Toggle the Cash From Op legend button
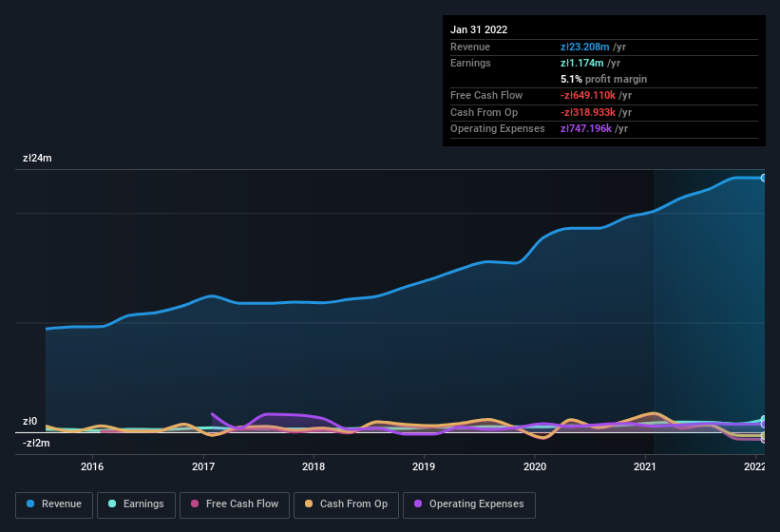 [346, 504]
